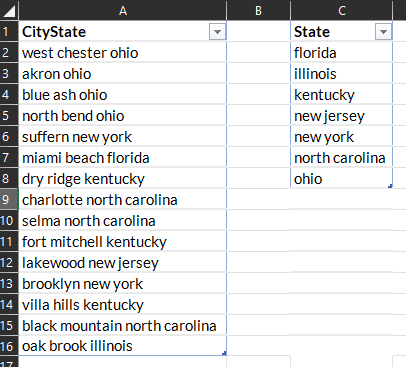This screenshot has width=406, height=367.
Task: Select row 2 header
Action: tap(9, 53)
